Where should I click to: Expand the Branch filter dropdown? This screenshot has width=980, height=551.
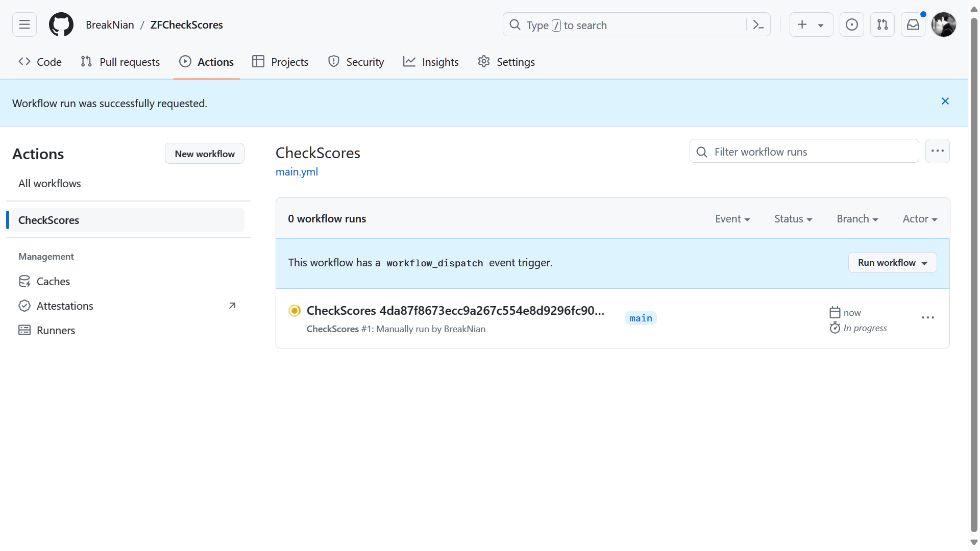coord(857,219)
